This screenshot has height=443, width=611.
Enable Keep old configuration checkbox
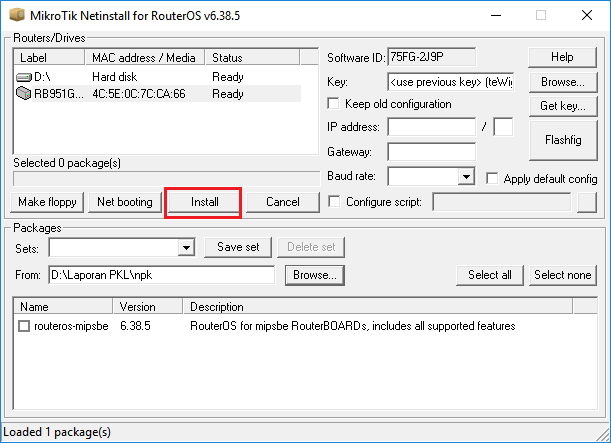pos(333,104)
